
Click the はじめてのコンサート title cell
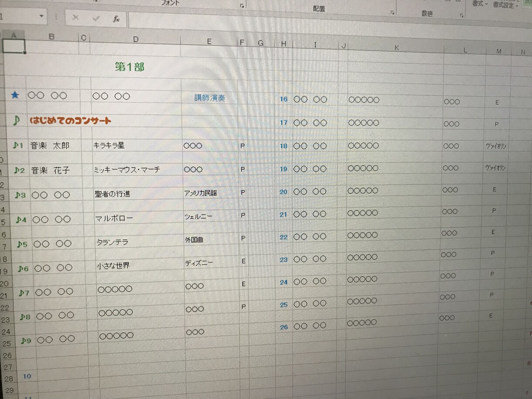[x=70, y=120]
